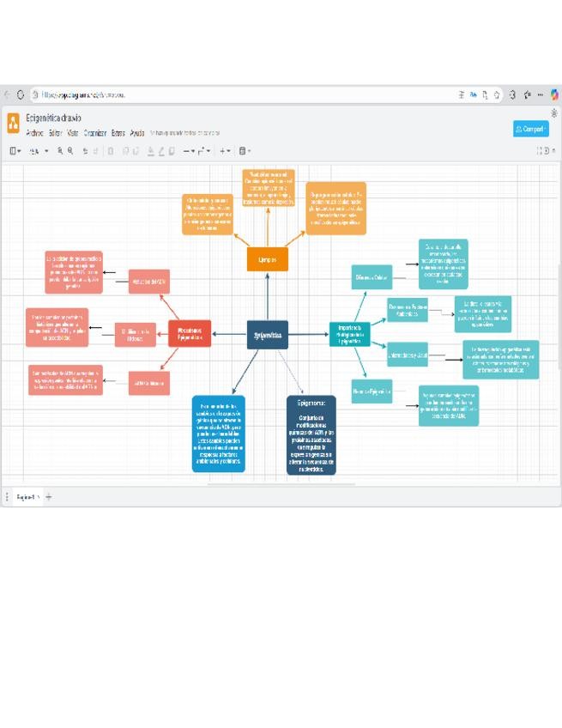Toggle the sidebar view panel icon
This screenshot has height=728, width=562.
pos(13,151)
